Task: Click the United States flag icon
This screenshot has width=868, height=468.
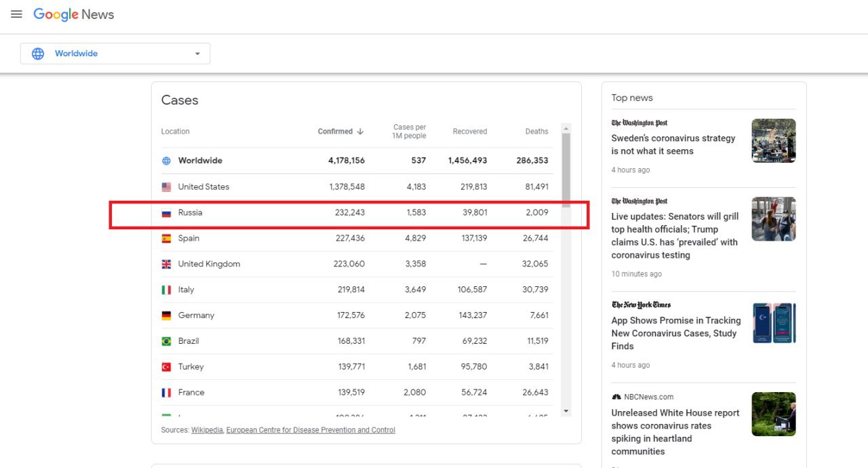Action: point(166,187)
